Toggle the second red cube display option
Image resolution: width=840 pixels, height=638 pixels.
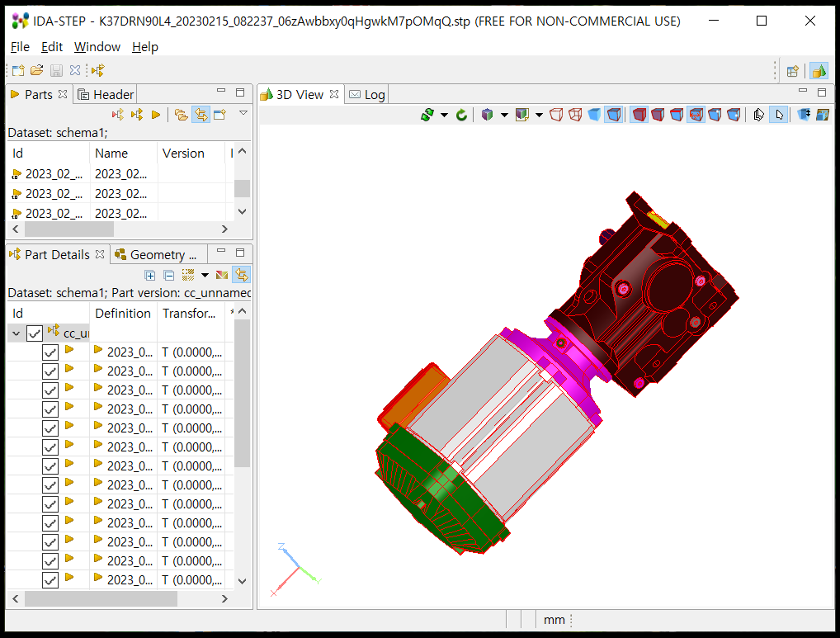[x=658, y=115]
